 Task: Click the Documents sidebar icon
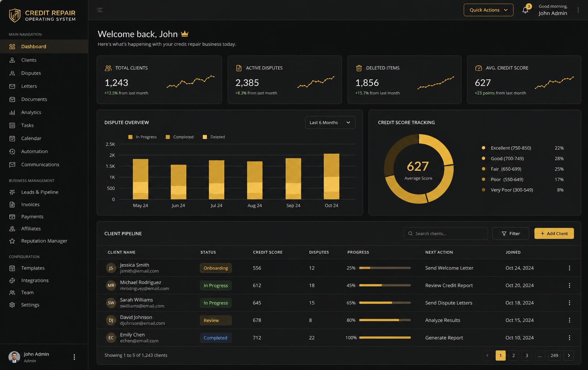(x=12, y=99)
